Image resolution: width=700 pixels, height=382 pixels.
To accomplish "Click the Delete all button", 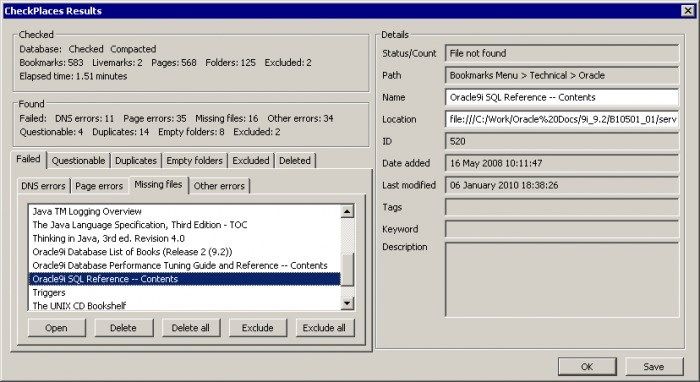I will (x=191, y=328).
